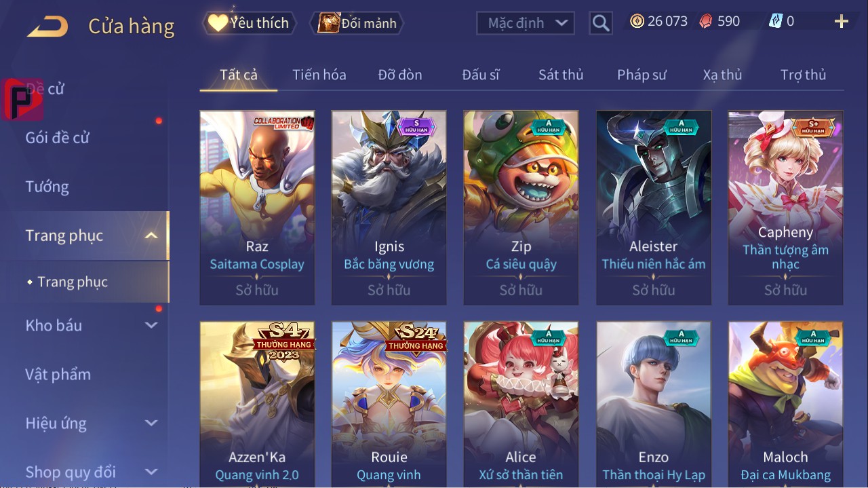Open Tướng in the sidebar
The height and width of the screenshot is (488, 868).
click(47, 187)
